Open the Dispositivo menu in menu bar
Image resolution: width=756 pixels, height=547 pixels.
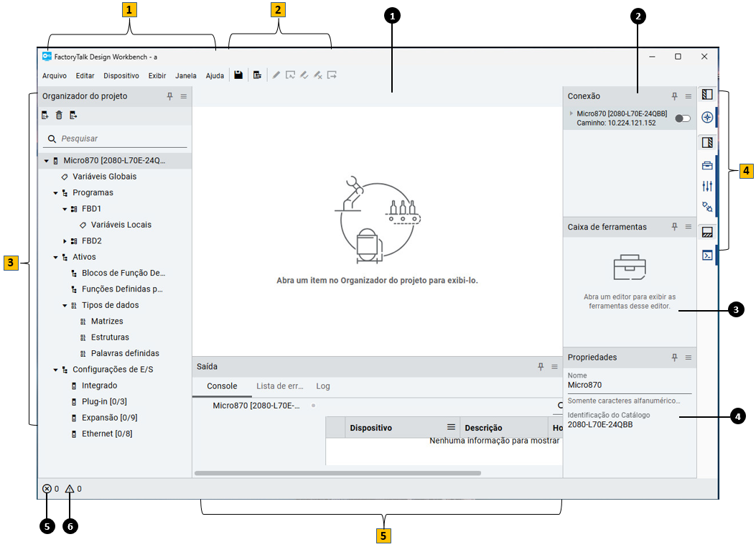pos(121,75)
